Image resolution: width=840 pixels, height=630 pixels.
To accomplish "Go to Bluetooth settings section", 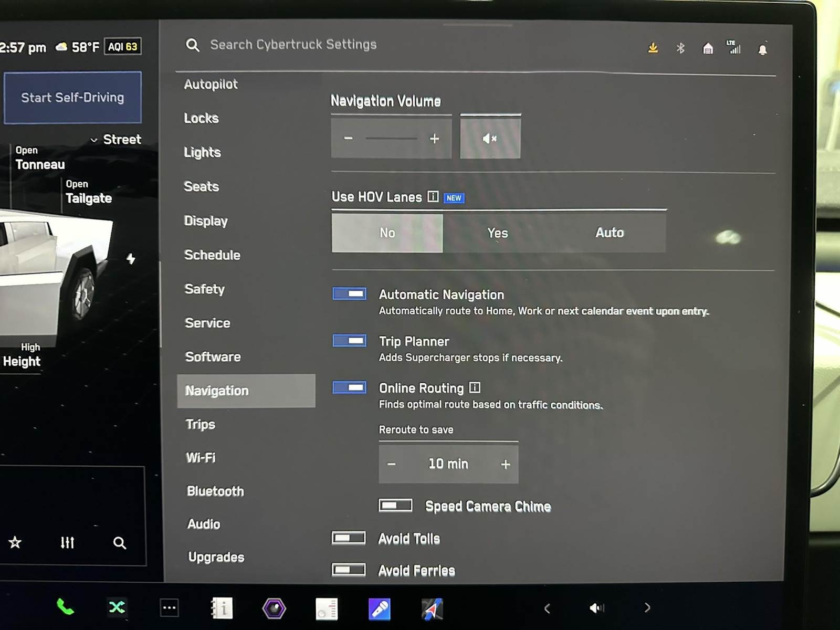I will [215, 491].
